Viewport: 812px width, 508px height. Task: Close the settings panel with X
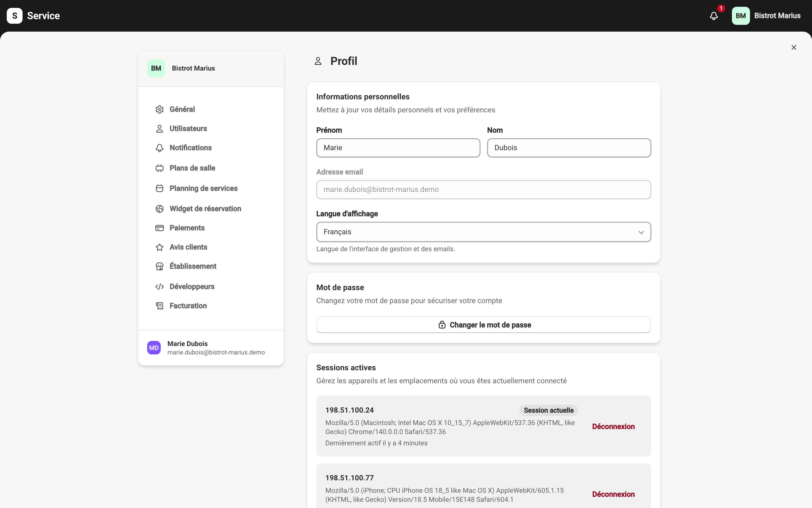(x=794, y=47)
